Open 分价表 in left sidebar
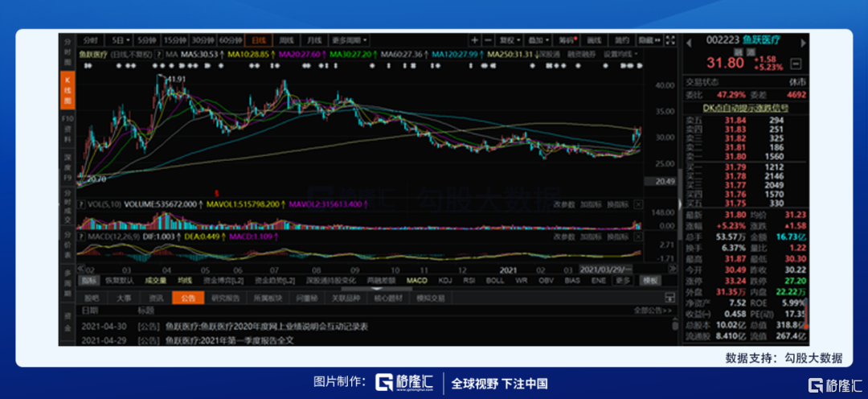The image size is (868, 399). click(67, 245)
